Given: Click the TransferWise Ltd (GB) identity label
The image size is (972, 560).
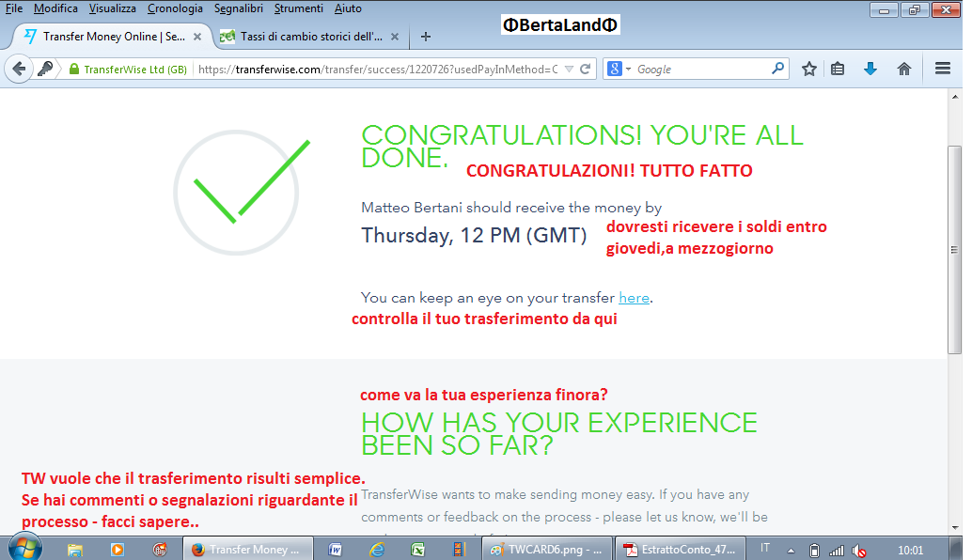Looking at the screenshot, I should coord(135,70).
